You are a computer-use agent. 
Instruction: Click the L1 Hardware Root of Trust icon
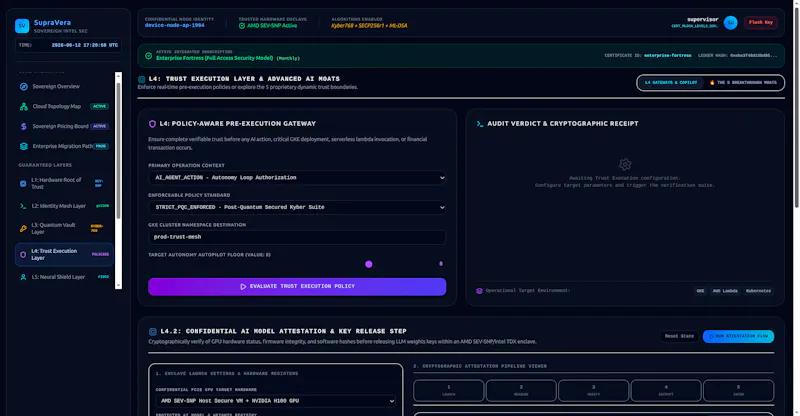(x=23, y=184)
